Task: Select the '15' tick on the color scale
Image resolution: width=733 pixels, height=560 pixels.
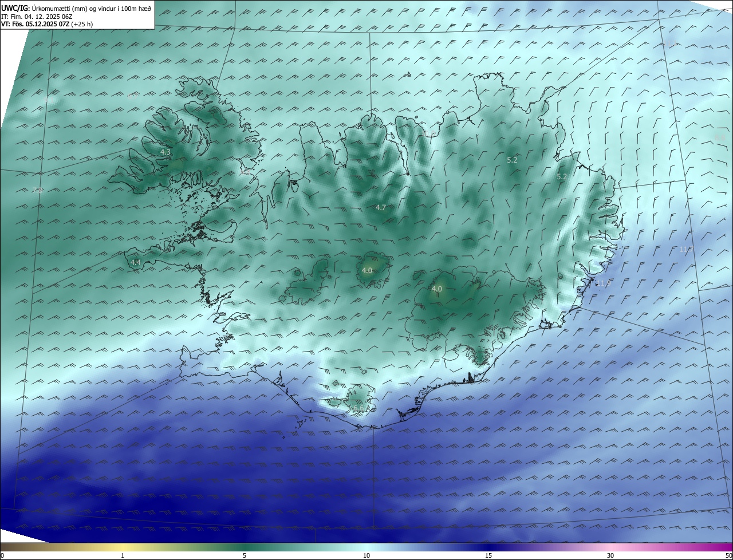Action: [x=488, y=555]
